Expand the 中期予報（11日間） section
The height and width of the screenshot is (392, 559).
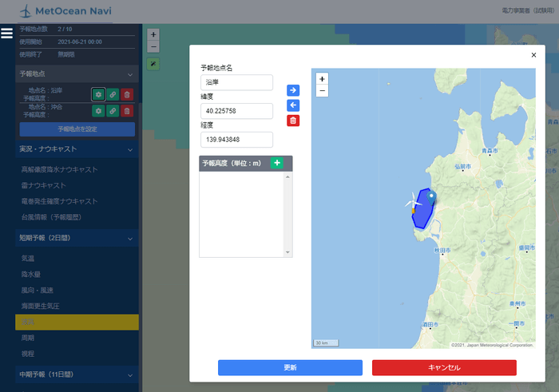(x=129, y=374)
